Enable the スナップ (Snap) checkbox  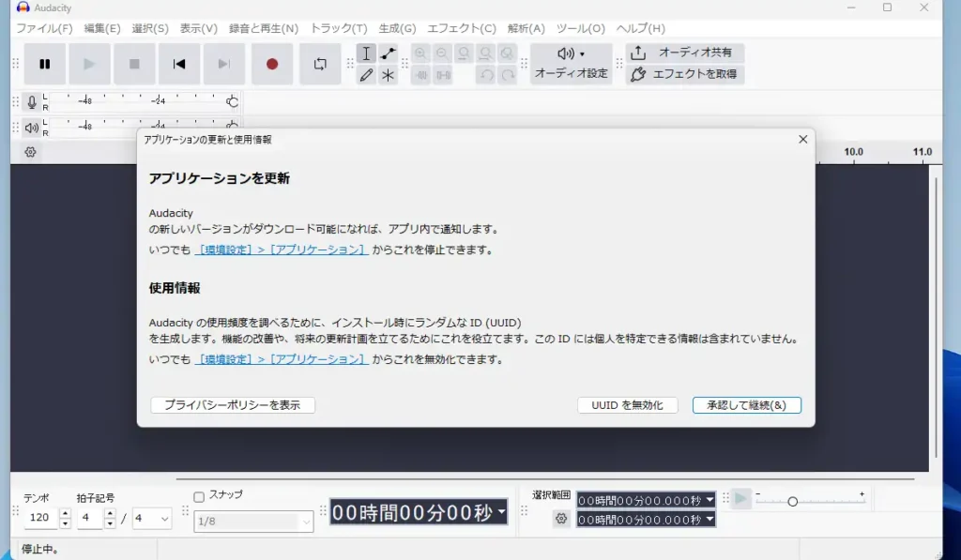[201, 495]
